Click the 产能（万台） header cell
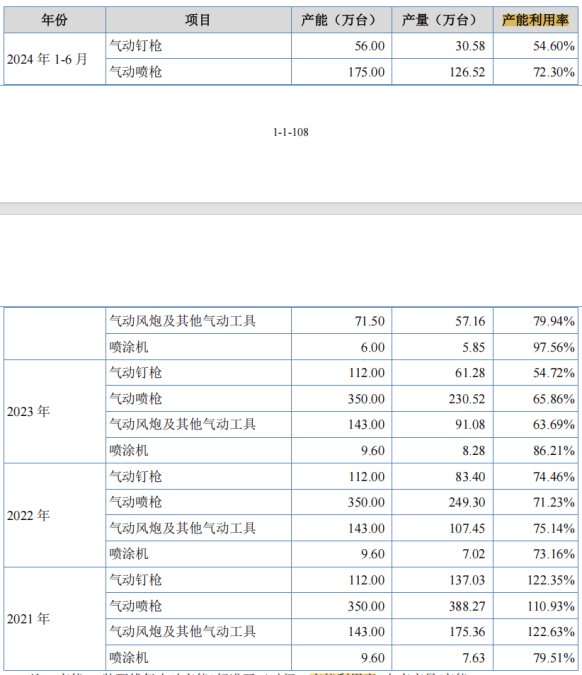The height and width of the screenshot is (675, 582). point(341,20)
